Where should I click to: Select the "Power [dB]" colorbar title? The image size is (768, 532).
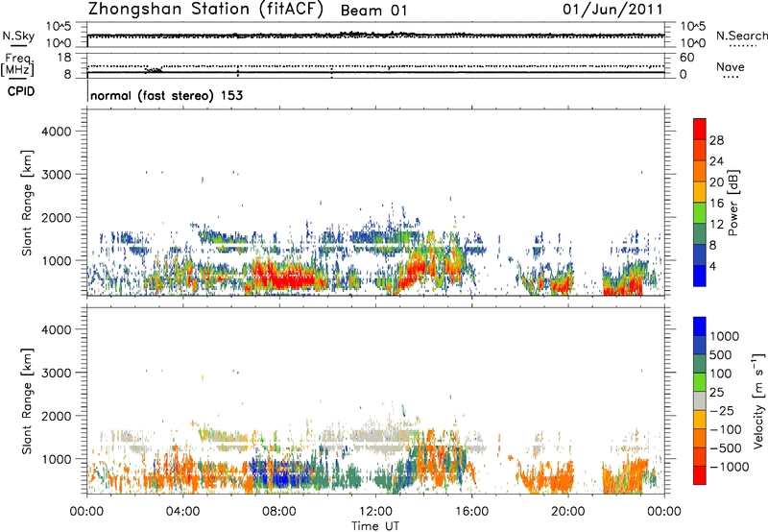click(732, 203)
